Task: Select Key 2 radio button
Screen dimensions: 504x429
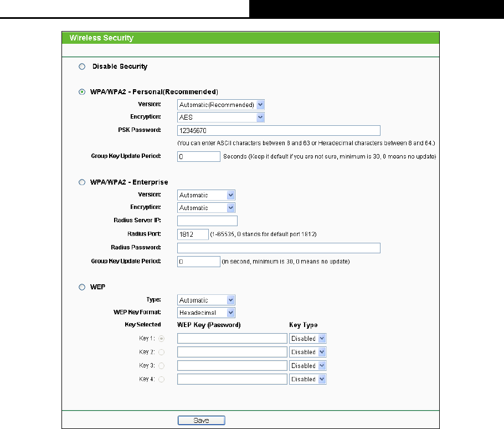Action: [x=161, y=352]
